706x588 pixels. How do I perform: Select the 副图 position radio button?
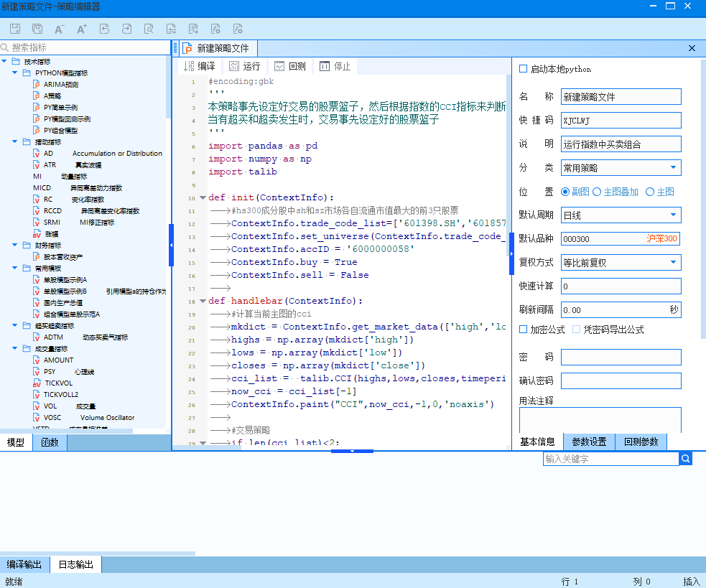(565, 192)
